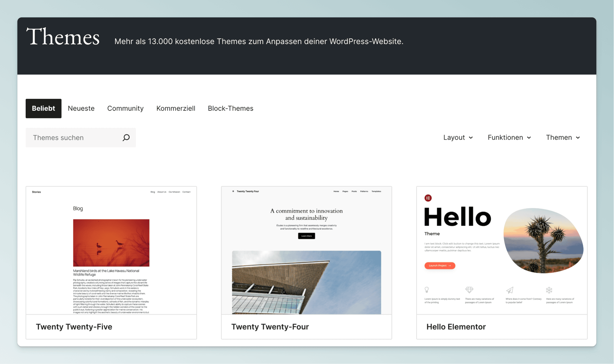Focus the Themes suchen search field
The height and width of the screenshot is (364, 614).
tap(81, 138)
